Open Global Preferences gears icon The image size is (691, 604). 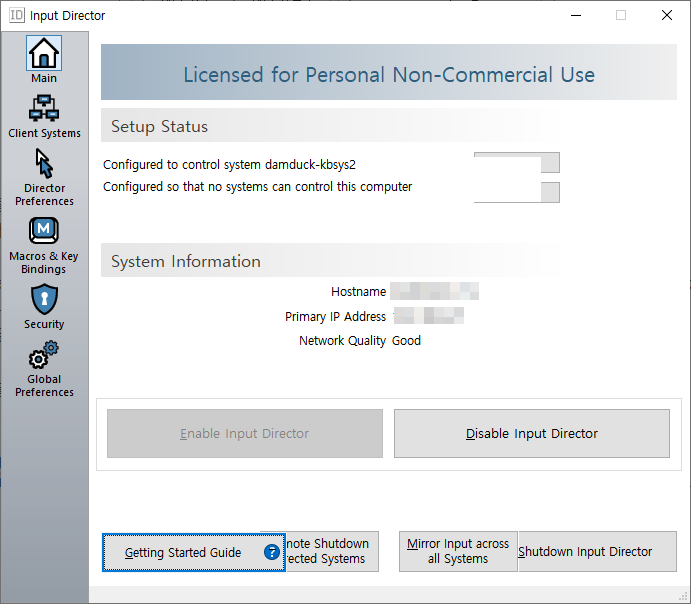[44, 354]
